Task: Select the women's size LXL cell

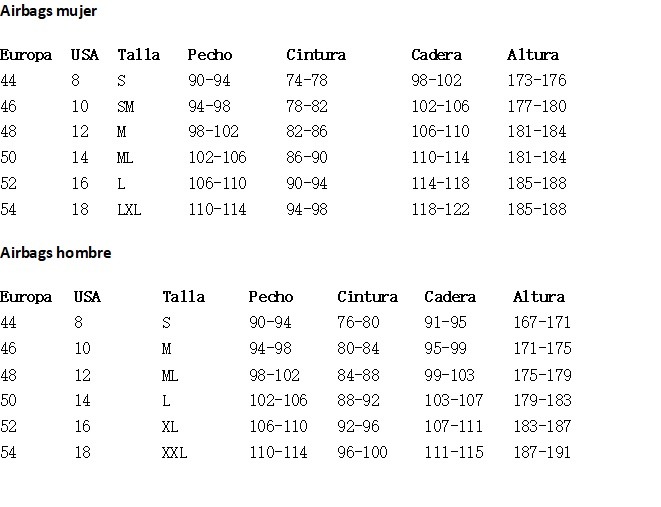Action: click(129, 209)
